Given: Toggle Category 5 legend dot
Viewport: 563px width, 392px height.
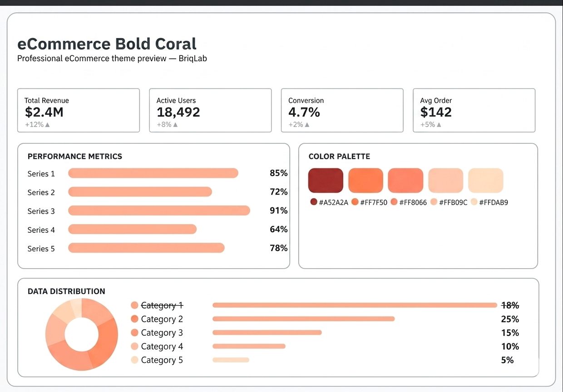Looking at the screenshot, I should [x=134, y=360].
